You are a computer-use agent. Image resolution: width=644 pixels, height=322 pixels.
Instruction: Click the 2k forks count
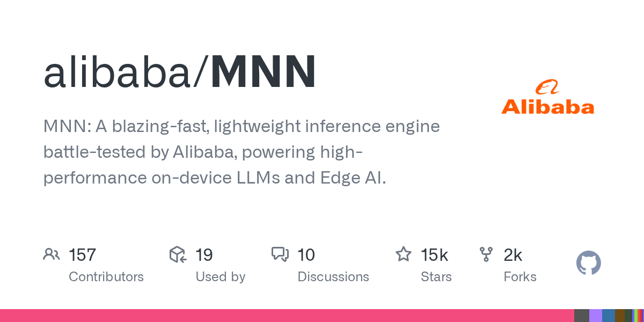pyautogui.click(x=513, y=254)
